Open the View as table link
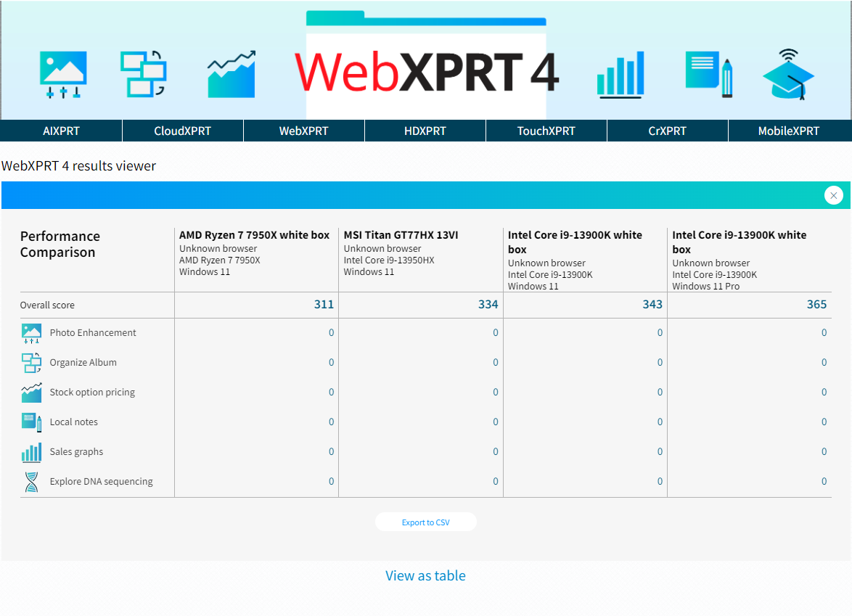The width and height of the screenshot is (852, 616). pyautogui.click(x=425, y=575)
